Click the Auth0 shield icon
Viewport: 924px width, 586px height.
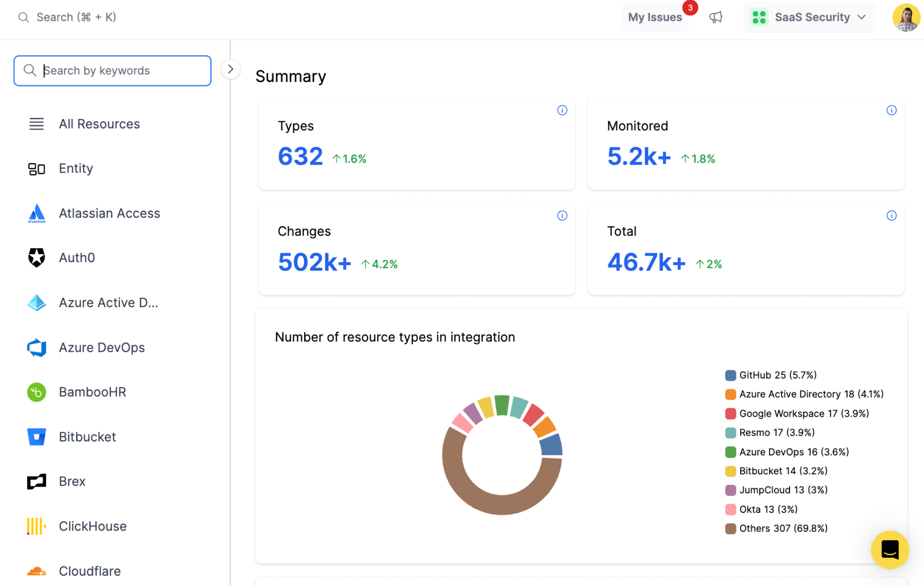(36, 258)
